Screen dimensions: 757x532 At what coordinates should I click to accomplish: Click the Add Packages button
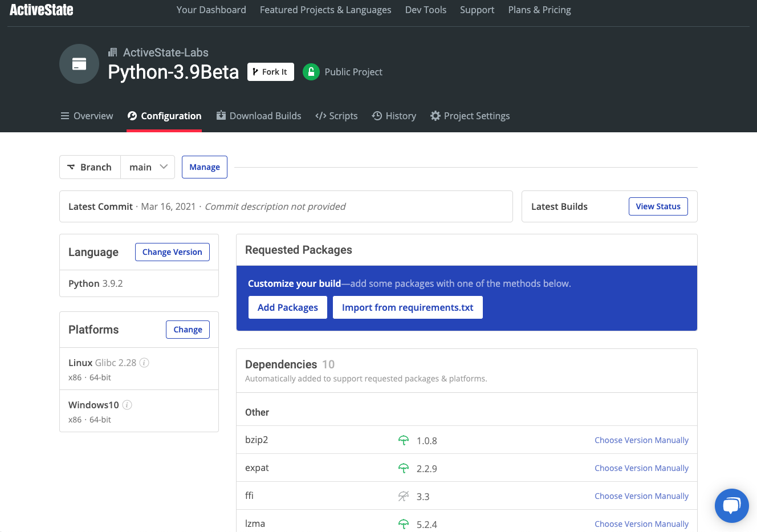point(287,307)
